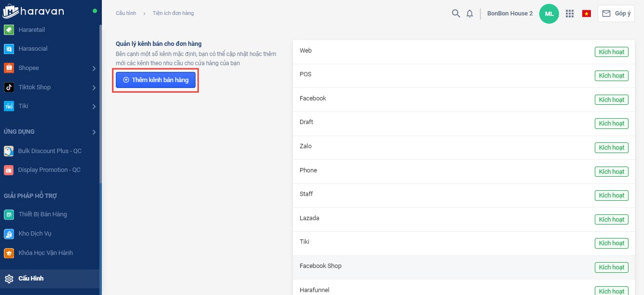Click the search magnifier icon
This screenshot has height=295, width=644.
pos(456,14)
